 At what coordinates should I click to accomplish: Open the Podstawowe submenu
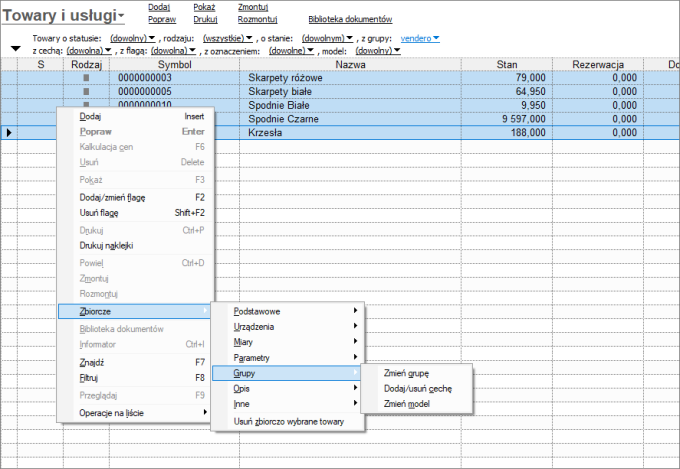287,312
